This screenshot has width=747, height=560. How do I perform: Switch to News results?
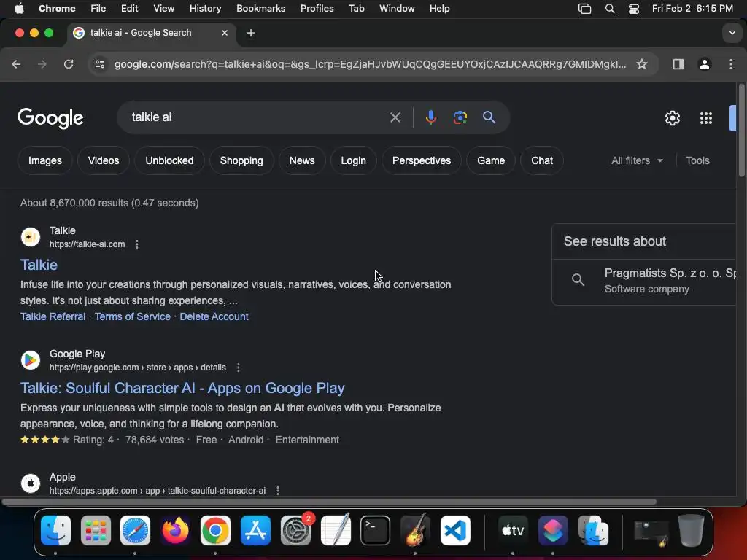click(x=301, y=160)
